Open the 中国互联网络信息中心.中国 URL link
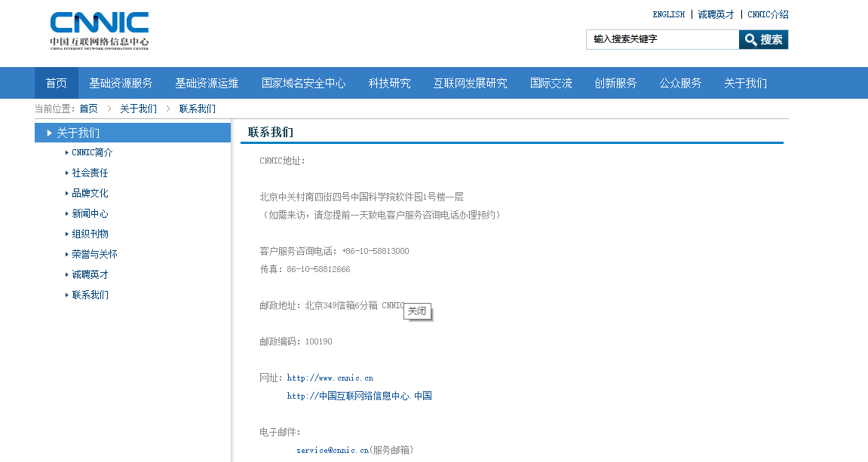 [359, 396]
